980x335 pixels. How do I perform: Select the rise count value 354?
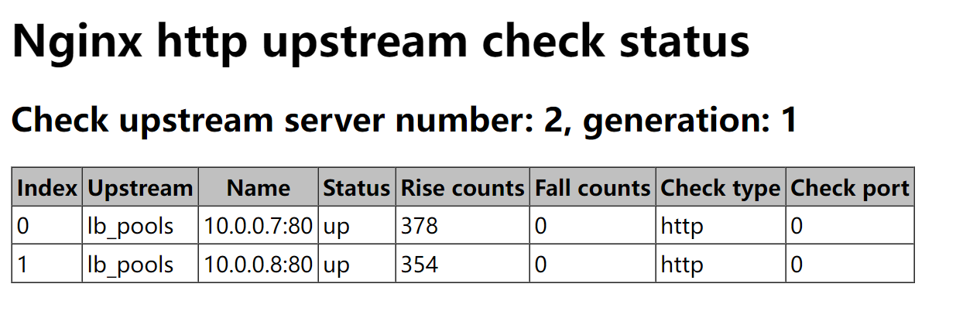pyautogui.click(x=420, y=265)
